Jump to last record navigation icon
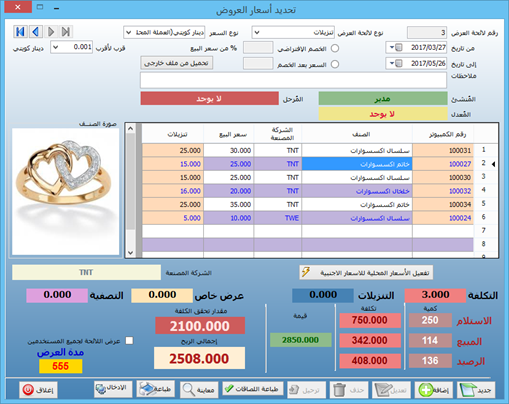This screenshot has width=509, height=404. [x=66, y=32]
